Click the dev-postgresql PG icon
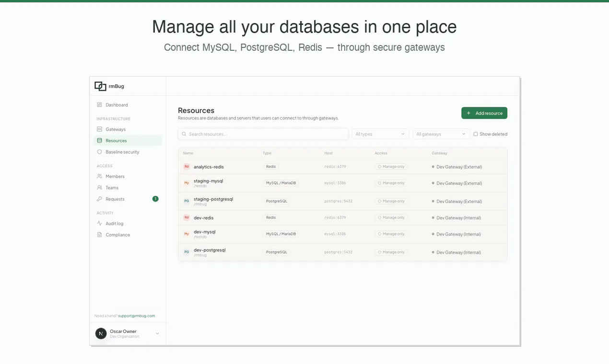The image size is (609, 364). [187, 252]
